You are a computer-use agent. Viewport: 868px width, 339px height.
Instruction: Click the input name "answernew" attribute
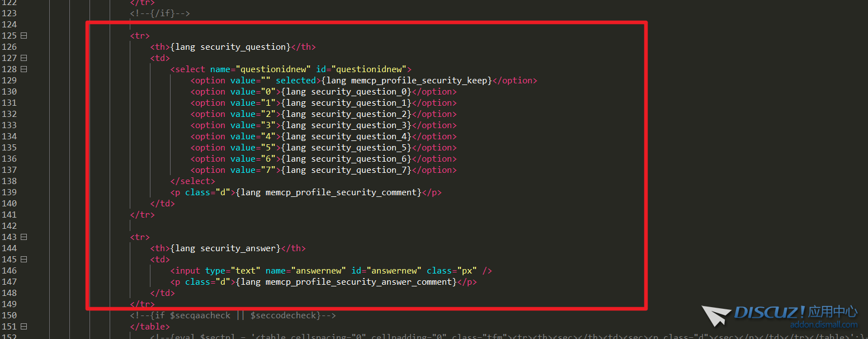point(306,271)
